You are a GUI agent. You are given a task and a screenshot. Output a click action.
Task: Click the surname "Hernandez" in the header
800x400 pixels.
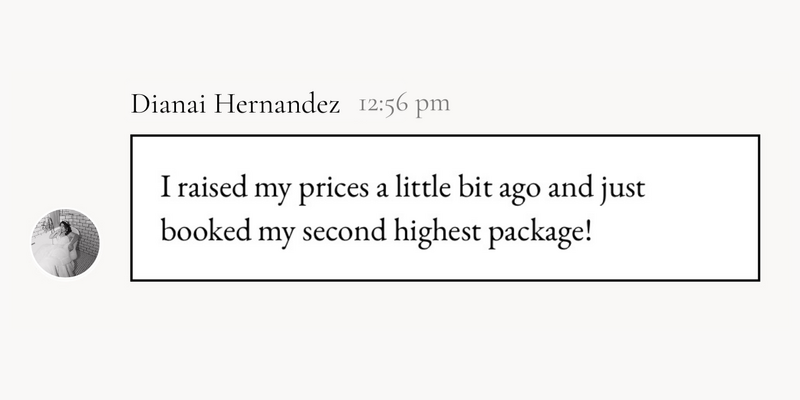277,105
